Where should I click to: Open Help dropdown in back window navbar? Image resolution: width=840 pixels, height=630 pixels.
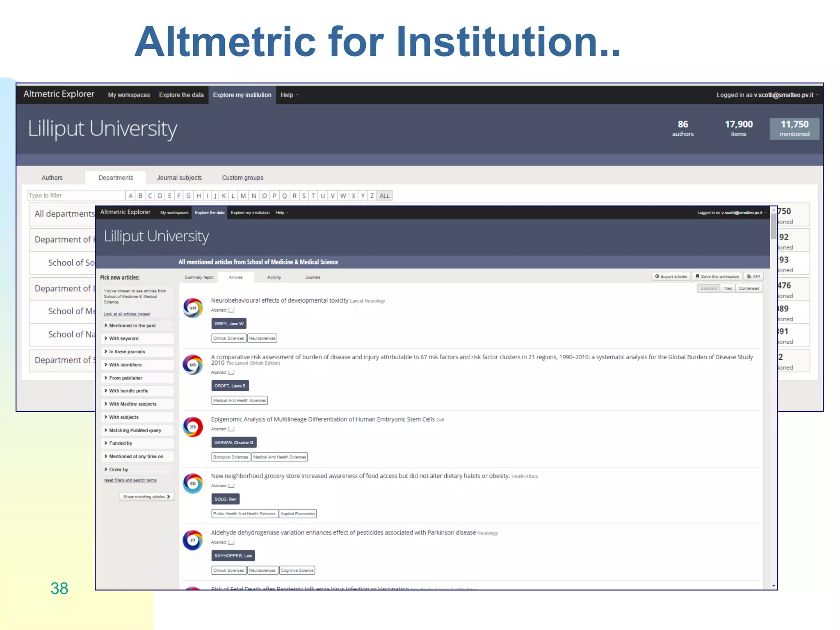[289, 95]
